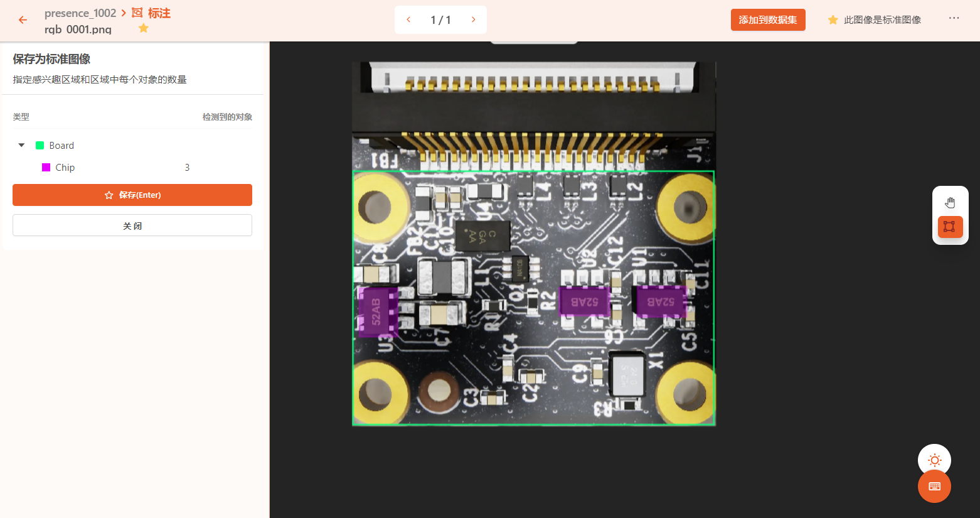Click the 类型 column header

[x=21, y=117]
